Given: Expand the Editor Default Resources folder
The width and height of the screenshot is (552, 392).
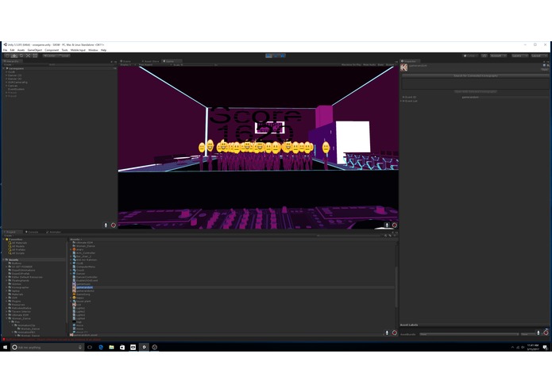Looking at the screenshot, I should point(6,277).
